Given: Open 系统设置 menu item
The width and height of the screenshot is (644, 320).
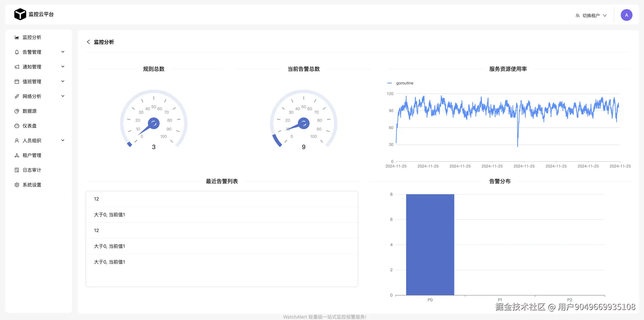Looking at the screenshot, I should click(x=39, y=185).
